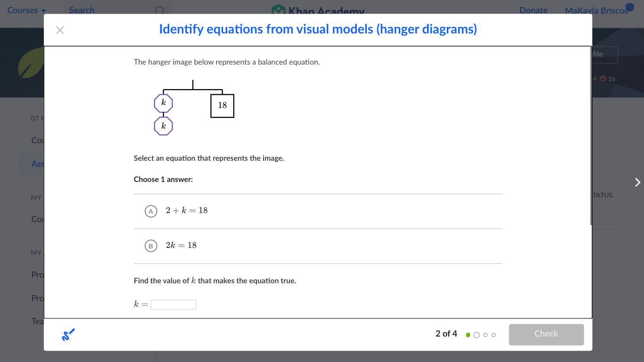644x362 pixels.
Task: Click the Donate link
Action: tap(533, 10)
